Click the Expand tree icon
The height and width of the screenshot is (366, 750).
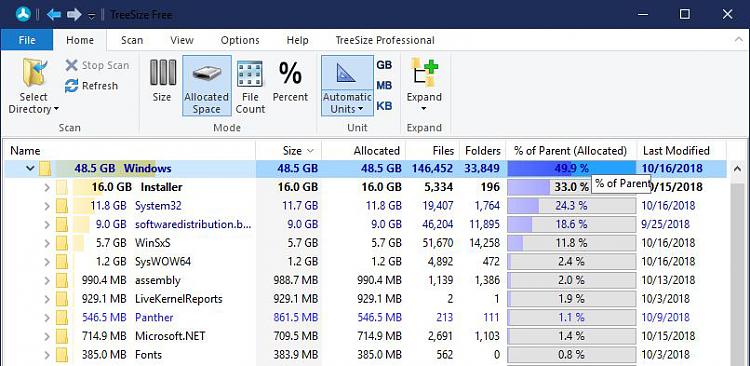[424, 73]
